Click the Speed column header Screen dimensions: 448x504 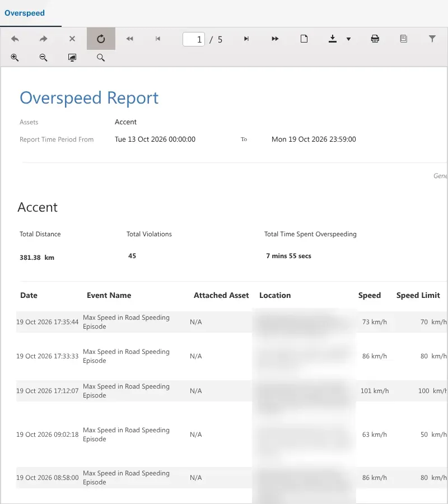[370, 295]
